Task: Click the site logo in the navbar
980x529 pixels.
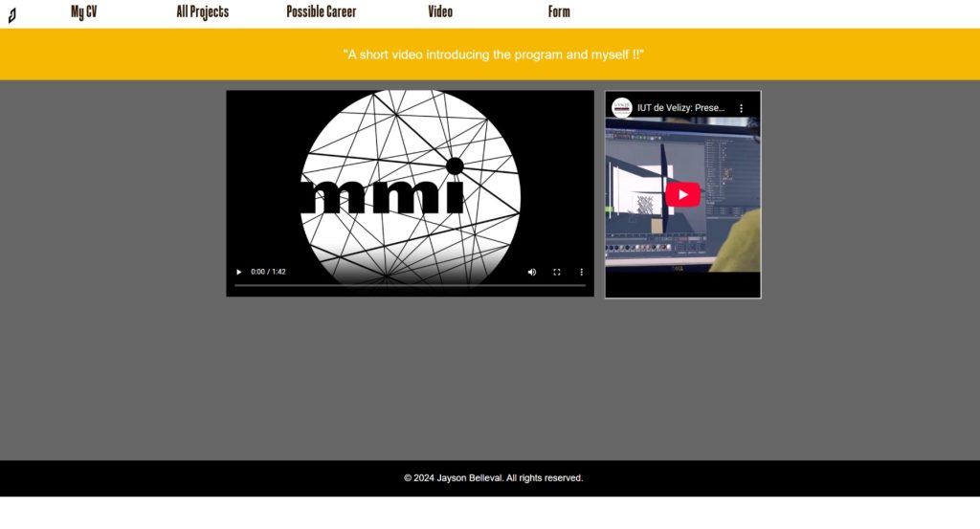Action: point(11,14)
